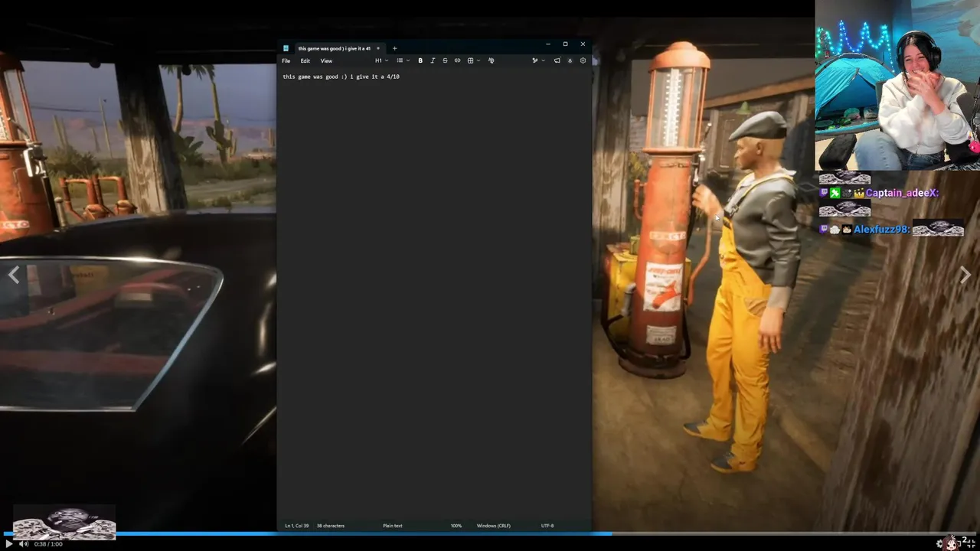Close the Notepad tab with the unsaved dot
980x551 pixels.
(x=377, y=48)
